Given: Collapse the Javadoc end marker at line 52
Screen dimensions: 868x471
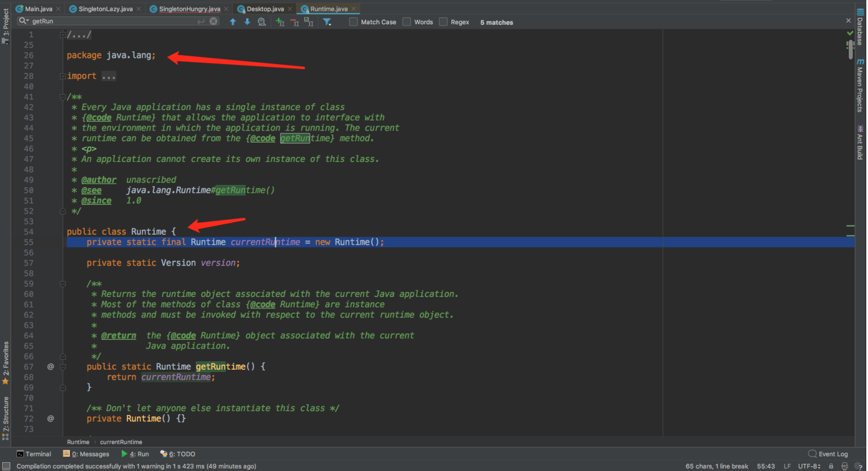Looking at the screenshot, I should [63, 211].
